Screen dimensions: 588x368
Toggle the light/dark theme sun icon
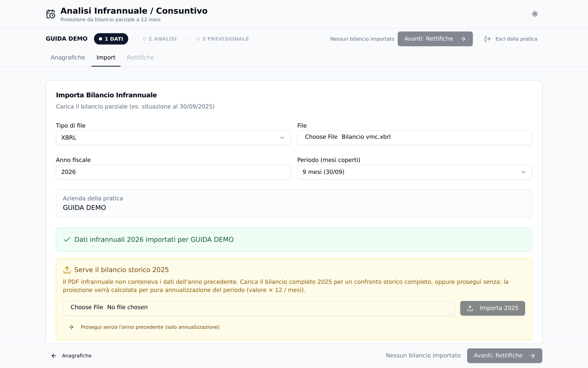tap(535, 14)
